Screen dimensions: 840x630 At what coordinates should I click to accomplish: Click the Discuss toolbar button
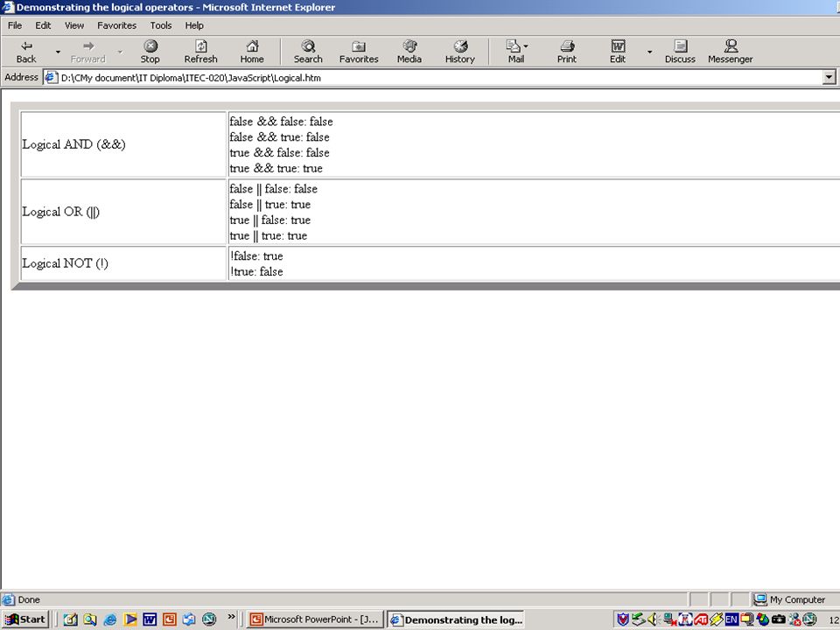pyautogui.click(x=681, y=52)
